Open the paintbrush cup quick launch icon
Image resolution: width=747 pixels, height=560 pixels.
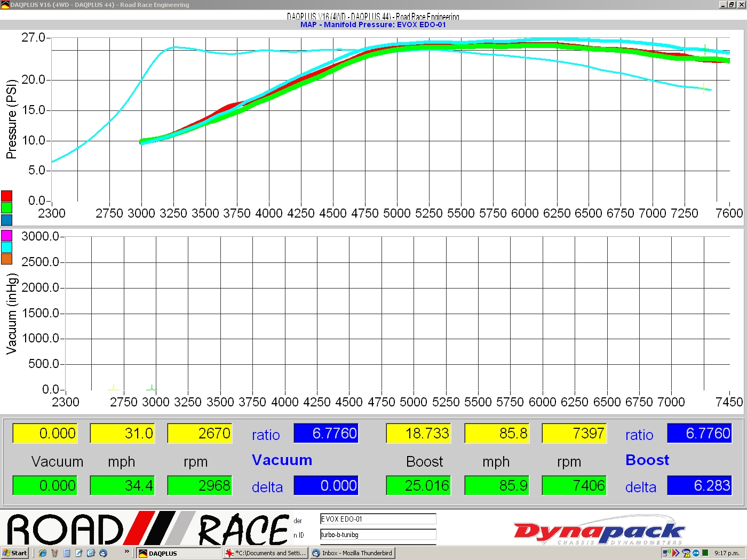[x=54, y=553]
